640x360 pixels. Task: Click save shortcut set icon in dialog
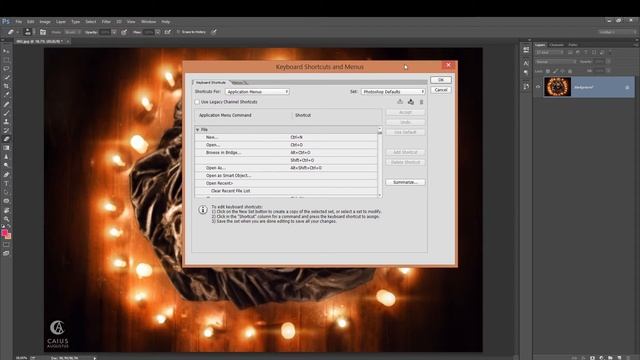400,102
